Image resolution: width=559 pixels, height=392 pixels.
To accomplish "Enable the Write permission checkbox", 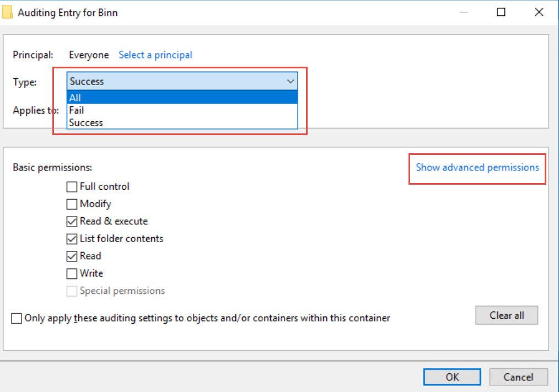I will click(x=72, y=273).
